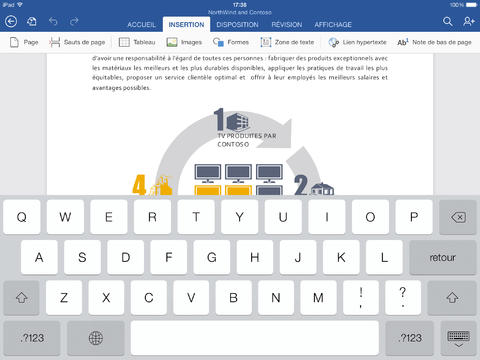Screen dimensions: 480x360
Task: Switch to numbers with right .?123 key
Action: coord(410,338)
